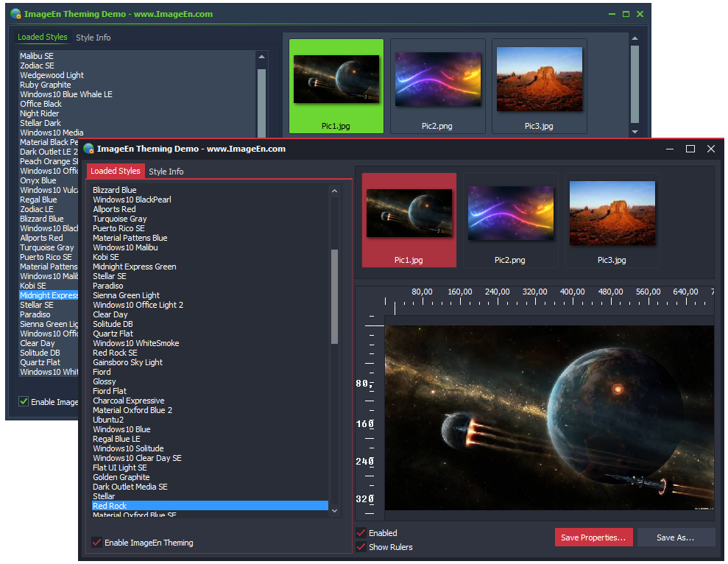Screen dimensions: 728x564
Task: Click the Save Properties... button
Action: pos(593,537)
